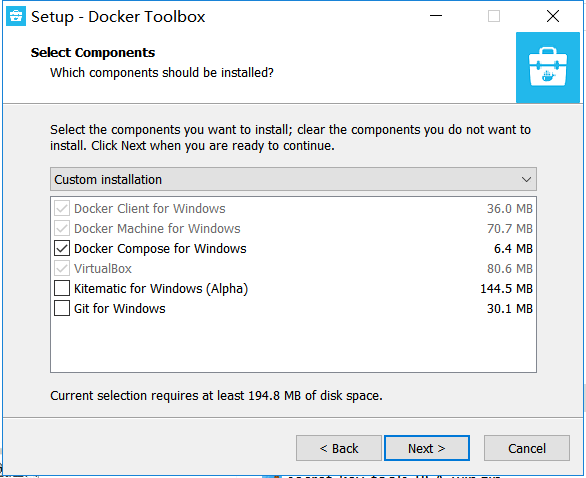
Task: Go to the next setup step
Action: coord(427,448)
